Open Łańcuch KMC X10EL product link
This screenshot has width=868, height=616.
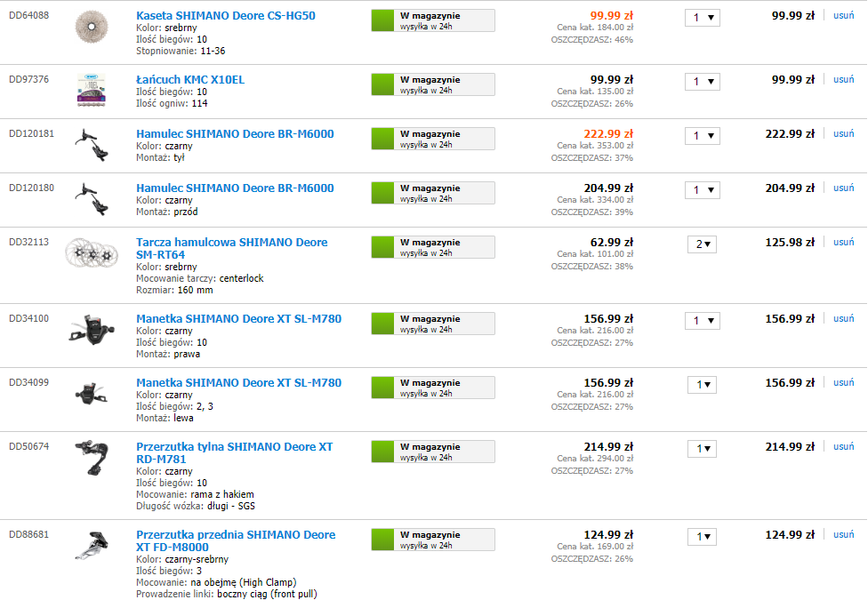coord(190,80)
